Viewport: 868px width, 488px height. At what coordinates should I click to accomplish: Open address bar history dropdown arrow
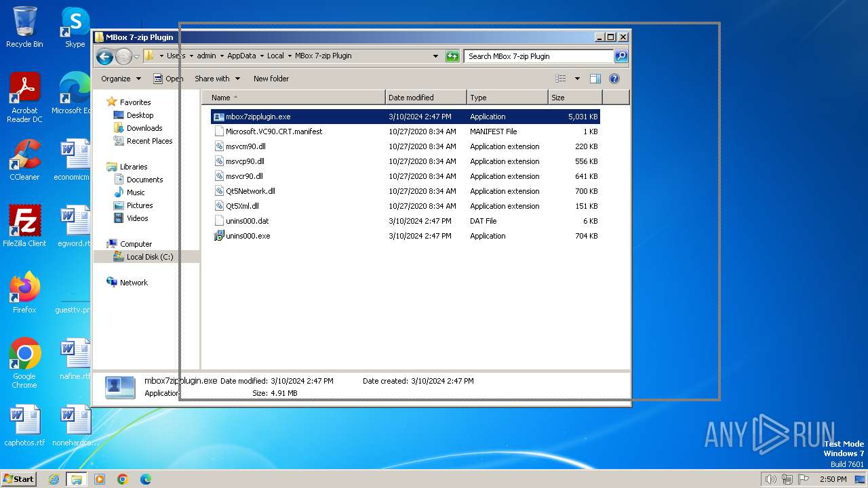pyautogui.click(x=435, y=56)
